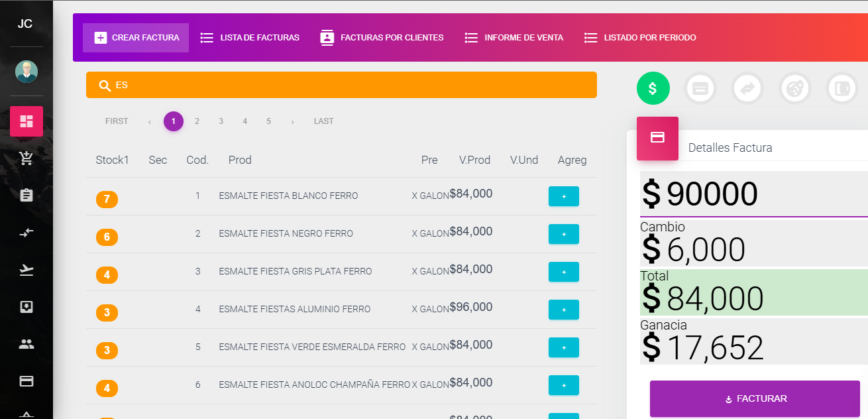Viewport: 868px width, 419px height.
Task: Click the $90000 payment amount field
Action: (x=753, y=194)
